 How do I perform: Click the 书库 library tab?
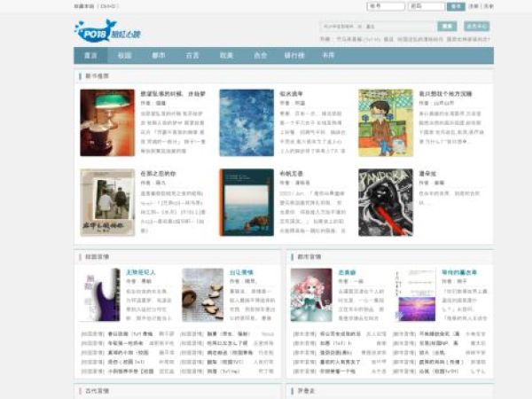[x=328, y=55]
